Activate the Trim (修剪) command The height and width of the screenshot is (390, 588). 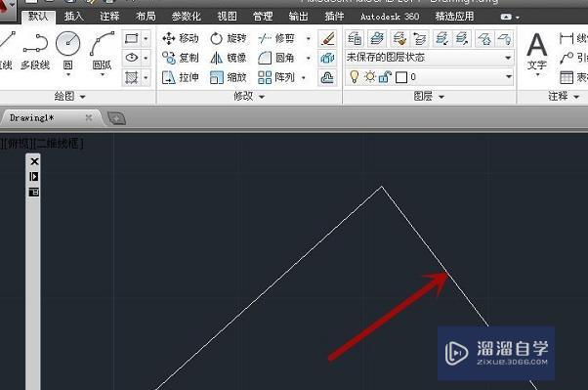click(276, 38)
